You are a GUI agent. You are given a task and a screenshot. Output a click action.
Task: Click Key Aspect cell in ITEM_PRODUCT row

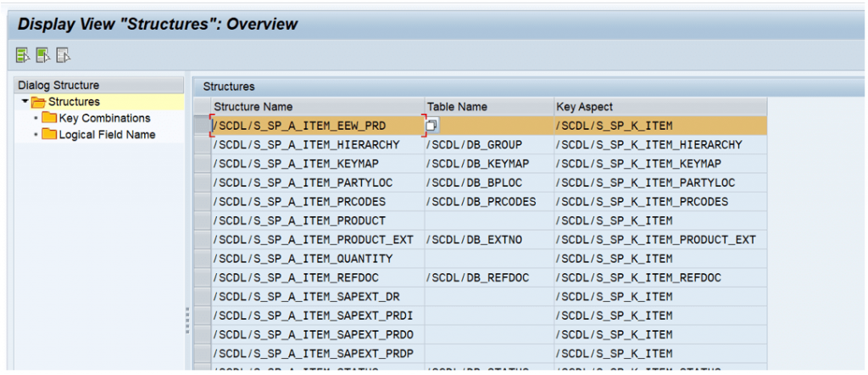pyautogui.click(x=660, y=221)
